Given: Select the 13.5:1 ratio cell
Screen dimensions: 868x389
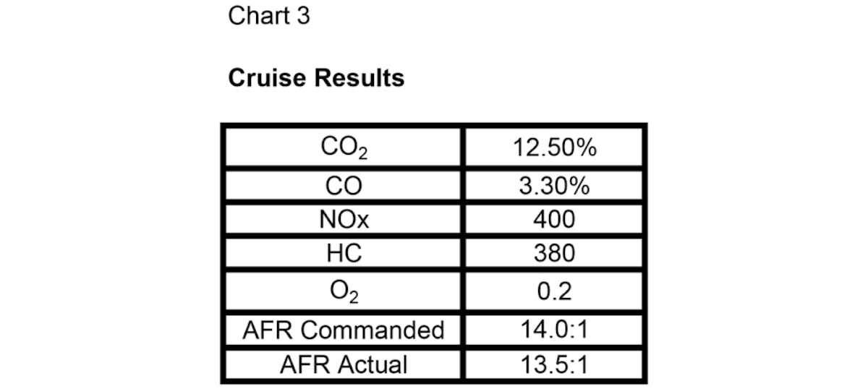Looking at the screenshot, I should 555,364.
